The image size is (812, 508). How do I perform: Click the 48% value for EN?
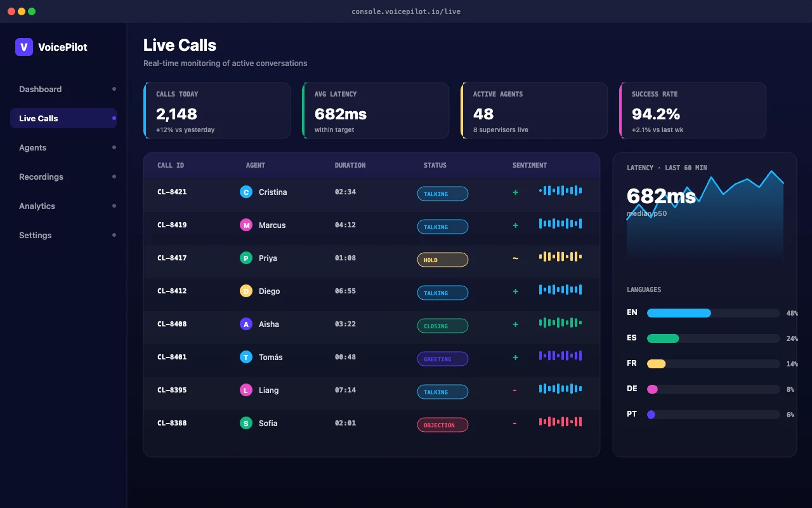point(792,313)
